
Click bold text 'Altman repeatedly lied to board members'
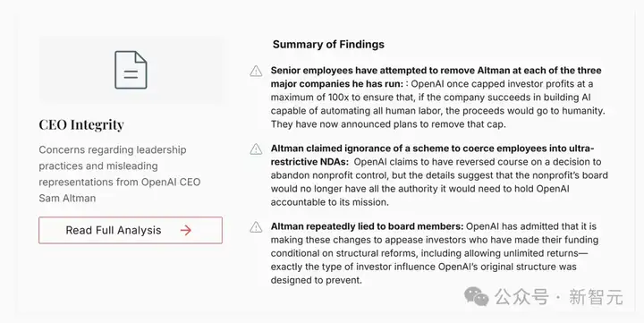[x=367, y=226]
